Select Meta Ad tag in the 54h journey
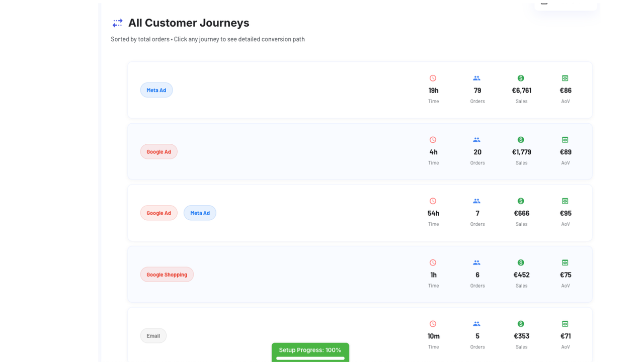This screenshot has width=644, height=362. 200,213
